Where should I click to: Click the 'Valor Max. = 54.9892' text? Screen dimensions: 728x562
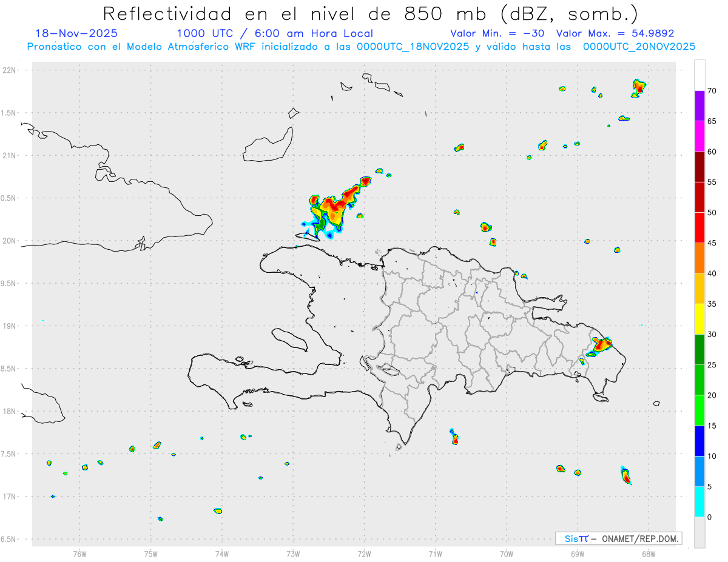(x=615, y=33)
